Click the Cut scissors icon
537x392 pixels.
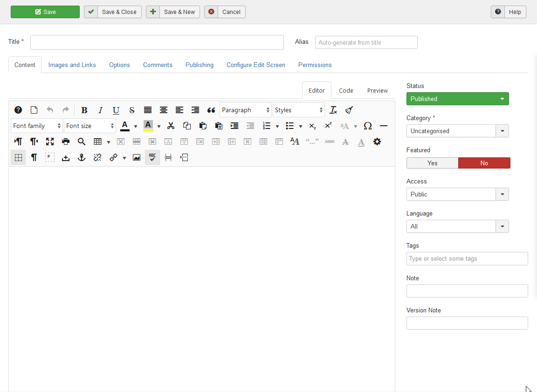pos(171,126)
